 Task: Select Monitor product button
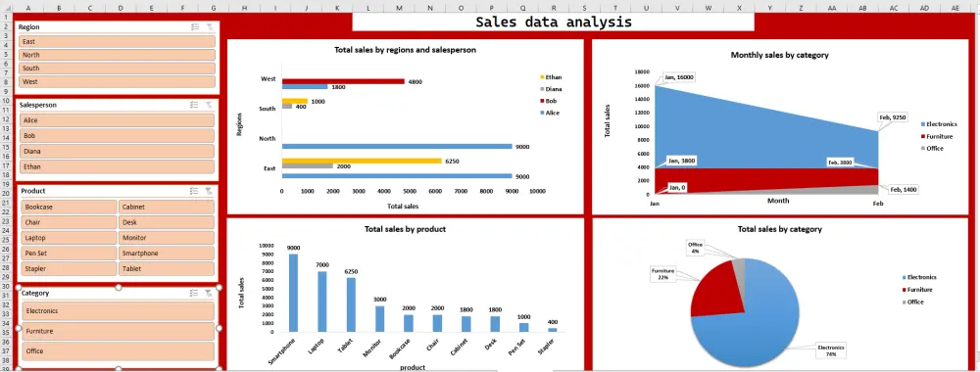167,238
